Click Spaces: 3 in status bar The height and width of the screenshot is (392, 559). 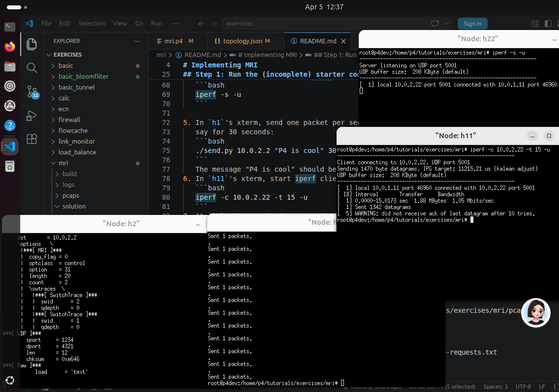(495, 387)
